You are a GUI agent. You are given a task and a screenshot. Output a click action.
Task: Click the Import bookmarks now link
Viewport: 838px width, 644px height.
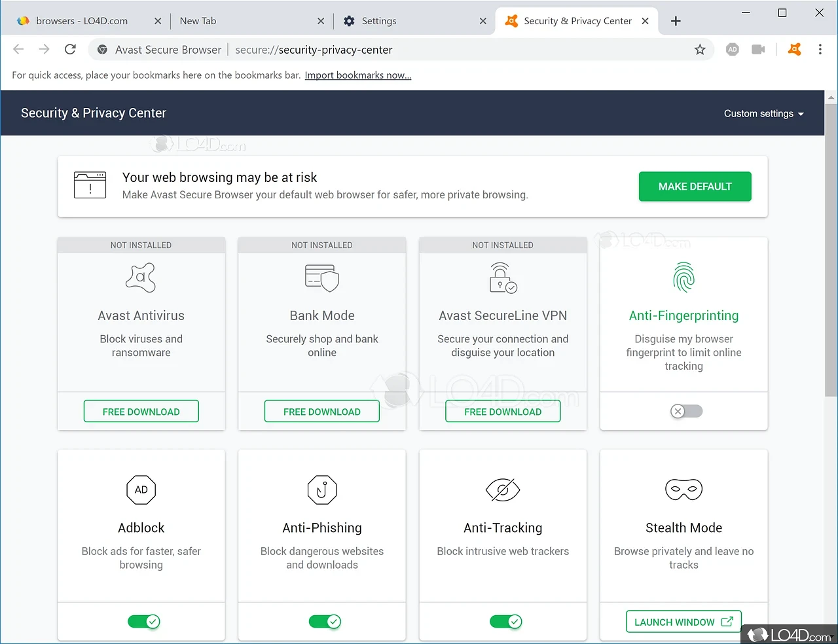pyautogui.click(x=357, y=75)
